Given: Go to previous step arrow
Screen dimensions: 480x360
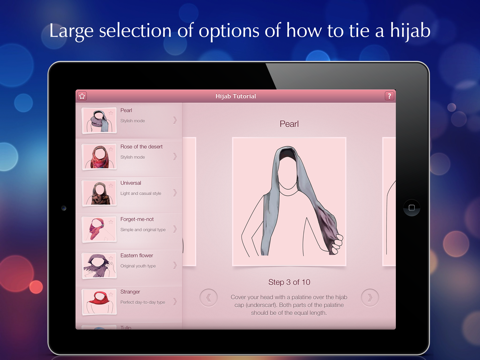Looking at the screenshot, I should (x=209, y=297).
